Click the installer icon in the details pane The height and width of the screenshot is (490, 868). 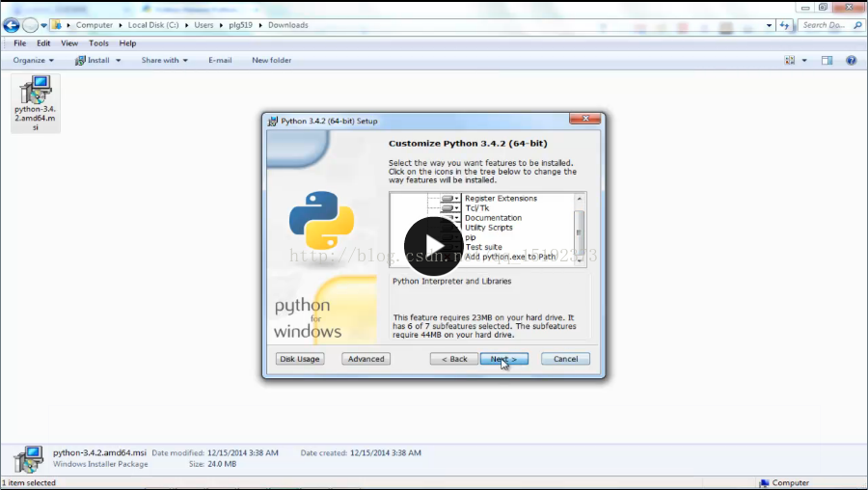[28, 459]
